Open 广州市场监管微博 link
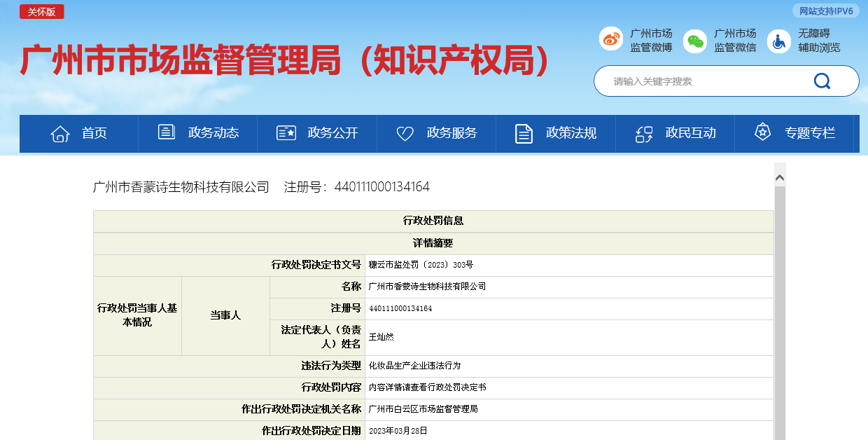Screen dimensions: 868x440 pos(651,41)
